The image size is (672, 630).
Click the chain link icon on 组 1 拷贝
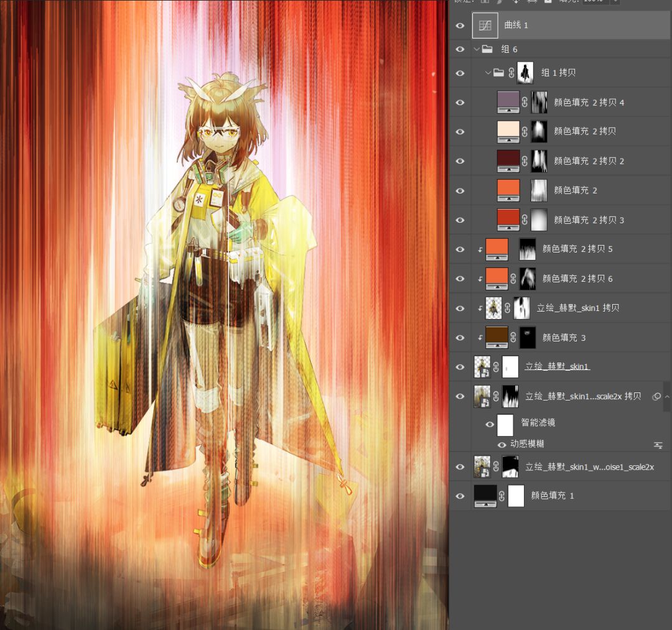(511, 73)
